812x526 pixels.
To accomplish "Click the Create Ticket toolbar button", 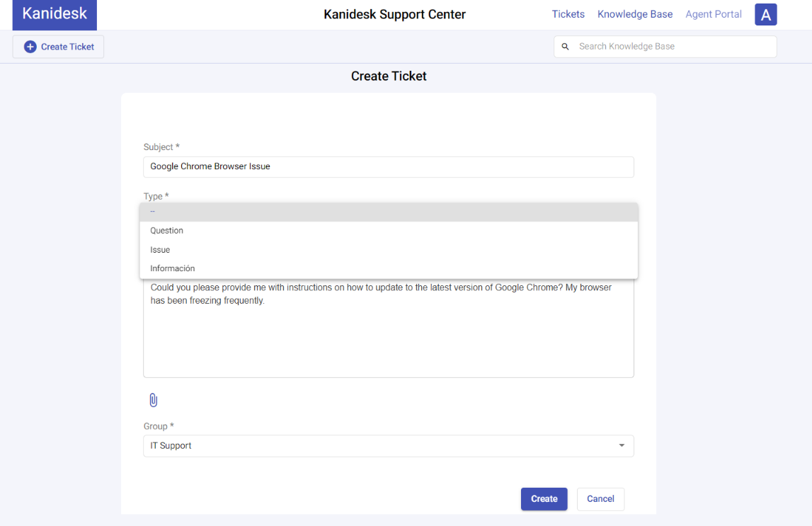I will (x=58, y=46).
